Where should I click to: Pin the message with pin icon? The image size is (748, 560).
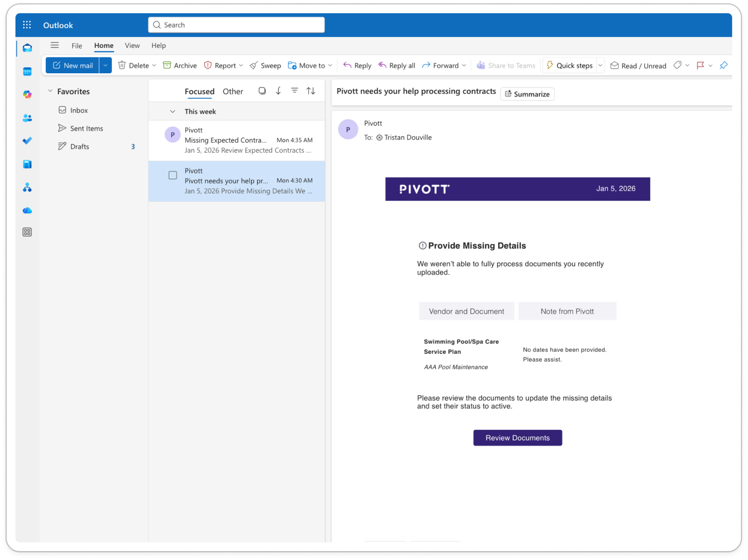click(x=724, y=65)
